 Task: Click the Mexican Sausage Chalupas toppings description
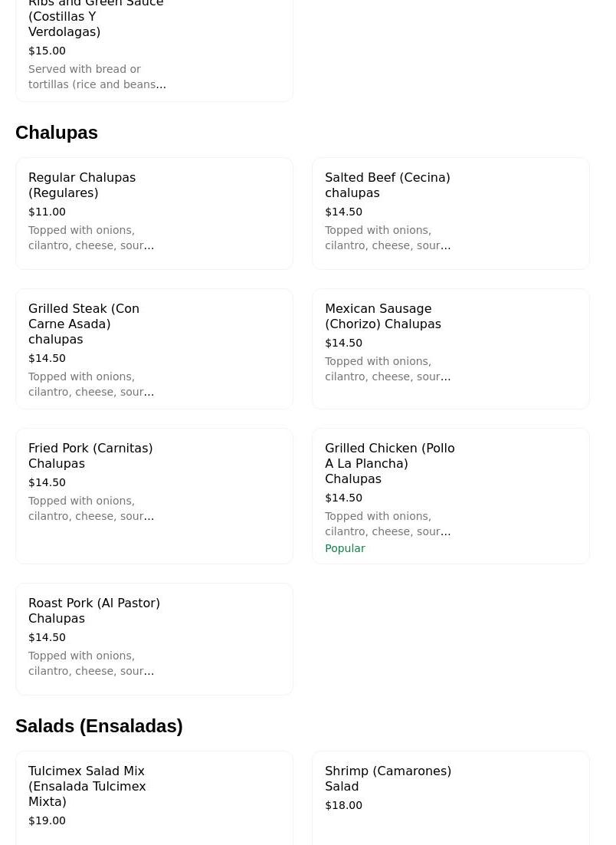[387, 369]
